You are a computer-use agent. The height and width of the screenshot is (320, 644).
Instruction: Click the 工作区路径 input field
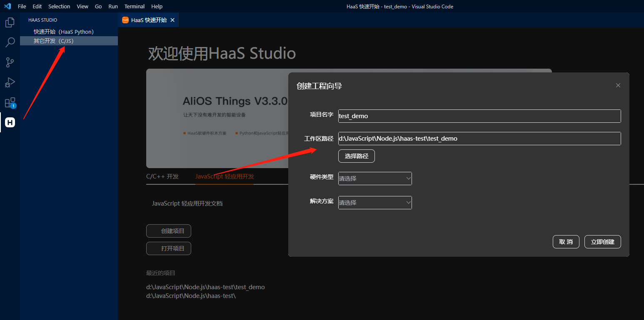click(479, 139)
